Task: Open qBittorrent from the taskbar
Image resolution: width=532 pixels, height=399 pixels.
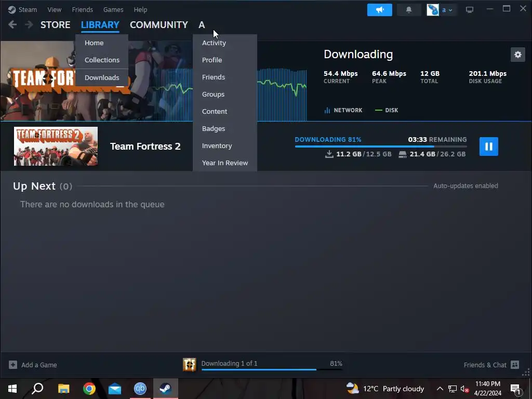Action: (140, 389)
